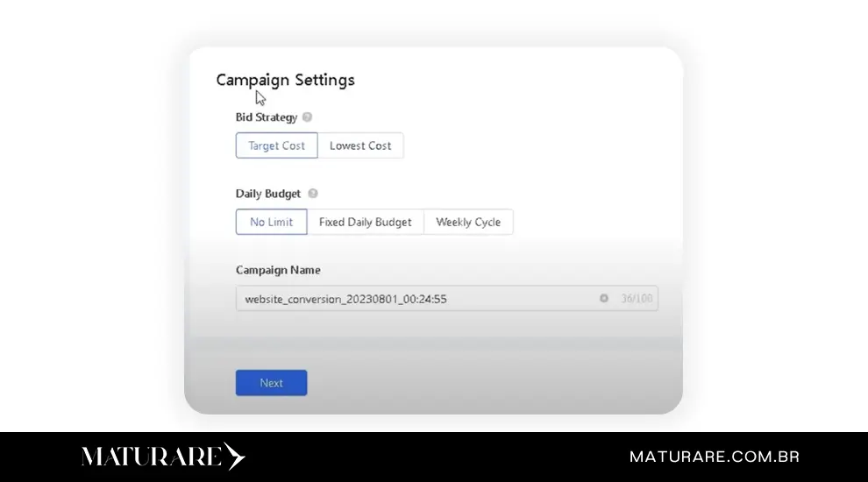
Task: Click the black footer banner's empty center
Action: 434,457
